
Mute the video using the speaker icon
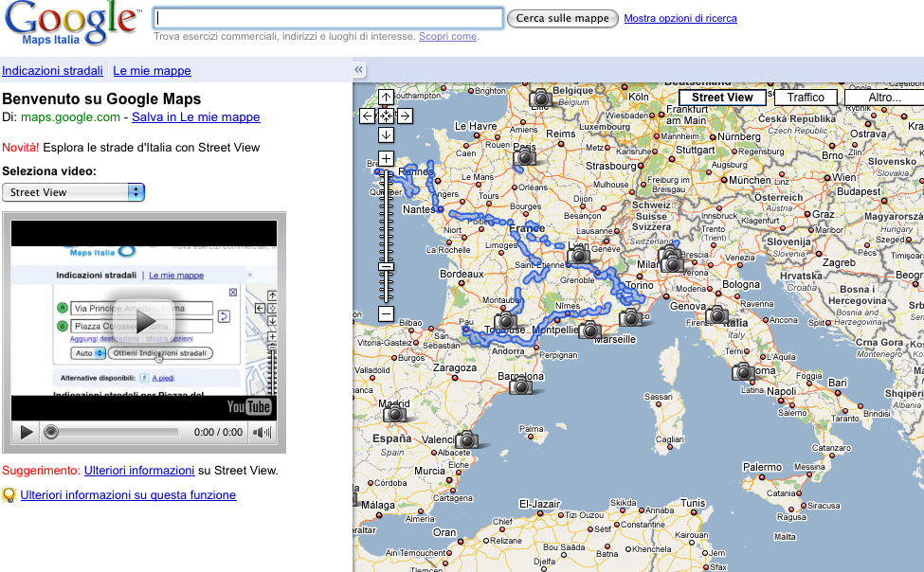(x=262, y=433)
